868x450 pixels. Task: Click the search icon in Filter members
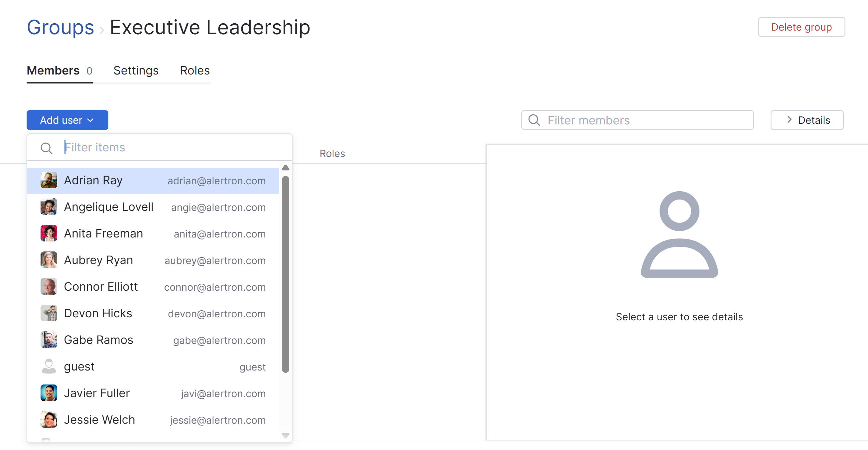coord(534,120)
